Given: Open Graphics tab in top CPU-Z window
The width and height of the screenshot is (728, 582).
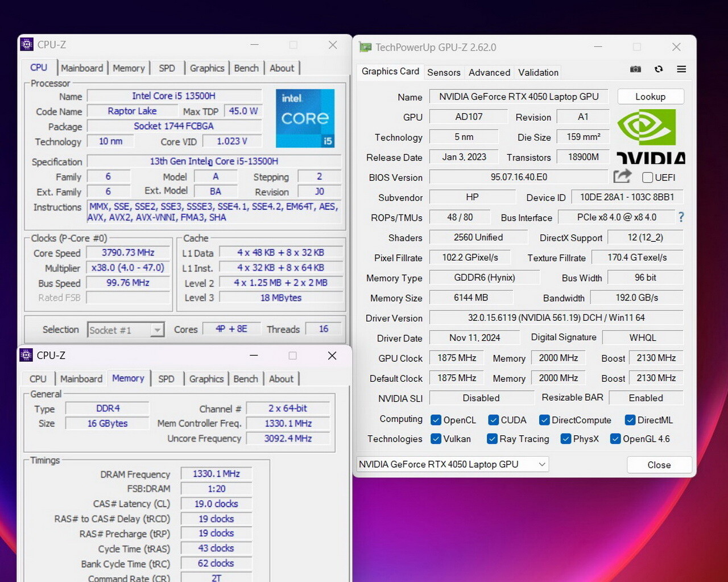Looking at the screenshot, I should click(207, 68).
